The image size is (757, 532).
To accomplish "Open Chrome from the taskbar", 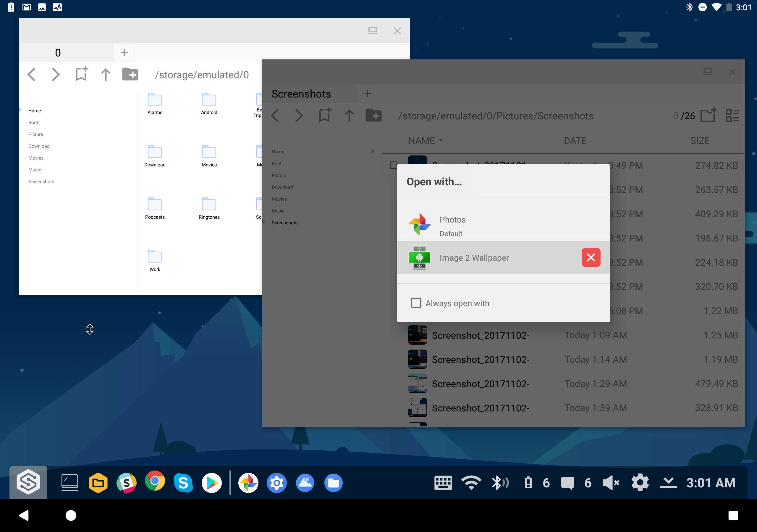I will tap(155, 482).
